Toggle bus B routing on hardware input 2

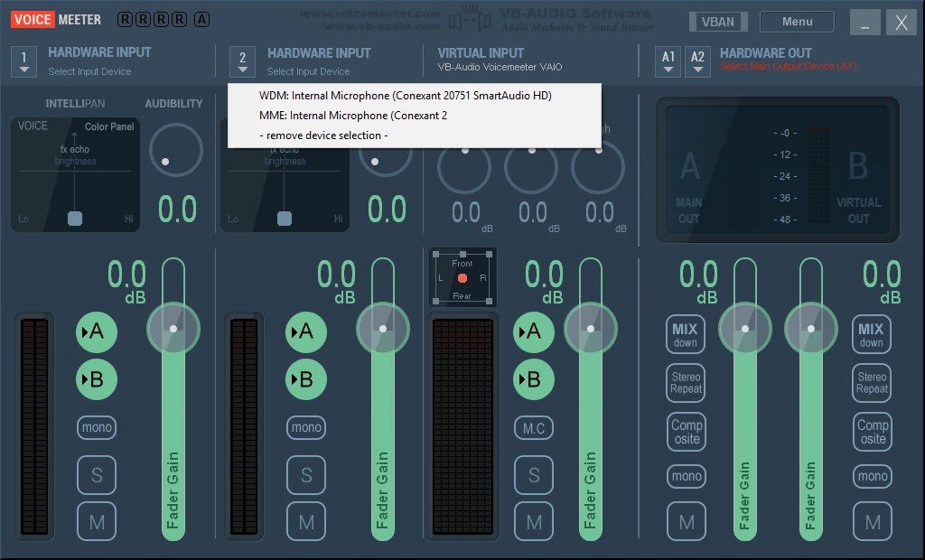click(305, 379)
